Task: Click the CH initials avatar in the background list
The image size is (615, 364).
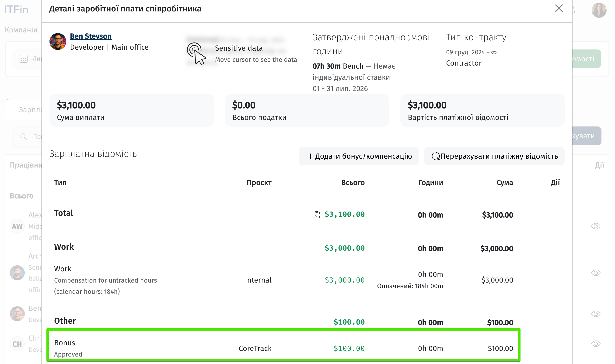Action: 17,344
